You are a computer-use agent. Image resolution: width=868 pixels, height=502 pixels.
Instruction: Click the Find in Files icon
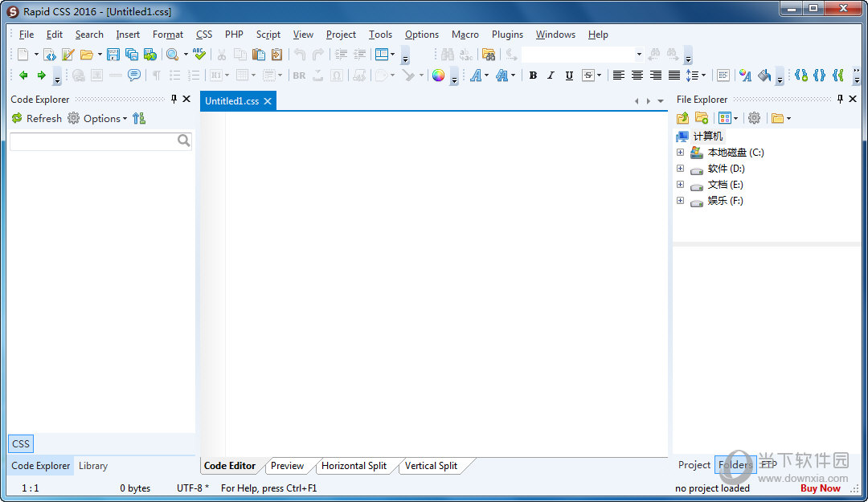(488, 55)
